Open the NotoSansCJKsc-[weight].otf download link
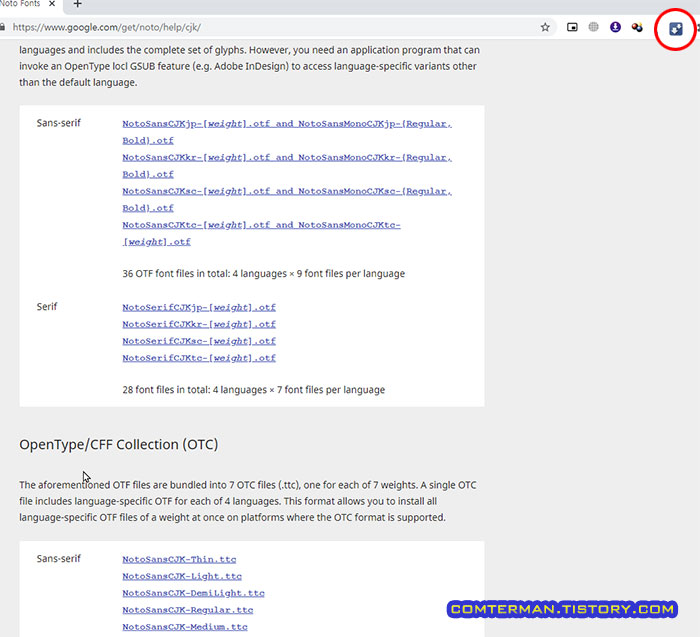Image resolution: width=700 pixels, height=637 pixels. 287,200
